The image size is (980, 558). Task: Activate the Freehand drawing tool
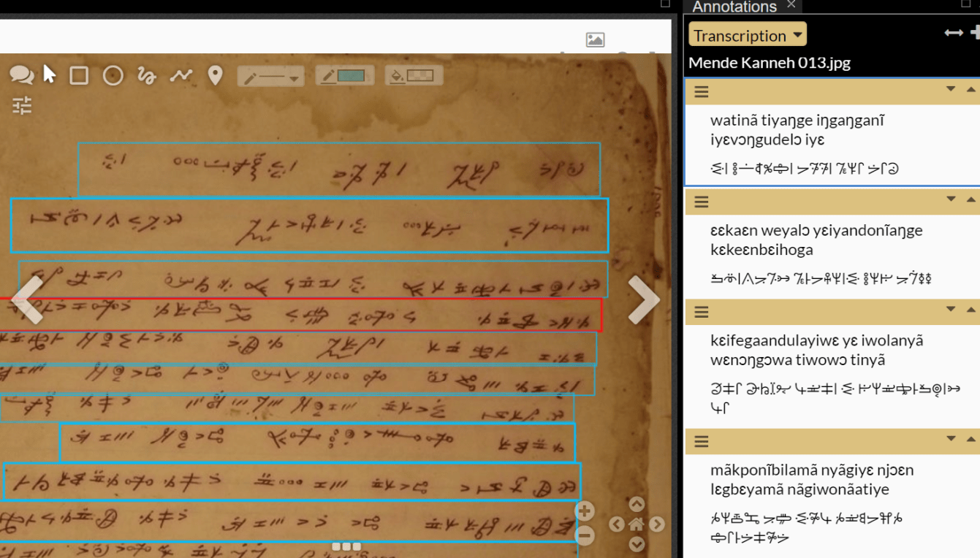pos(146,74)
